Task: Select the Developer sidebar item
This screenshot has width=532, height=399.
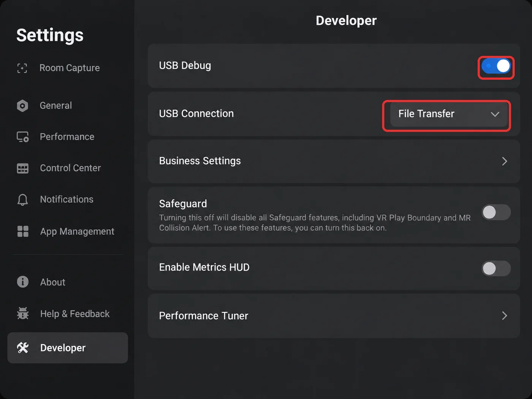Action: [68, 348]
